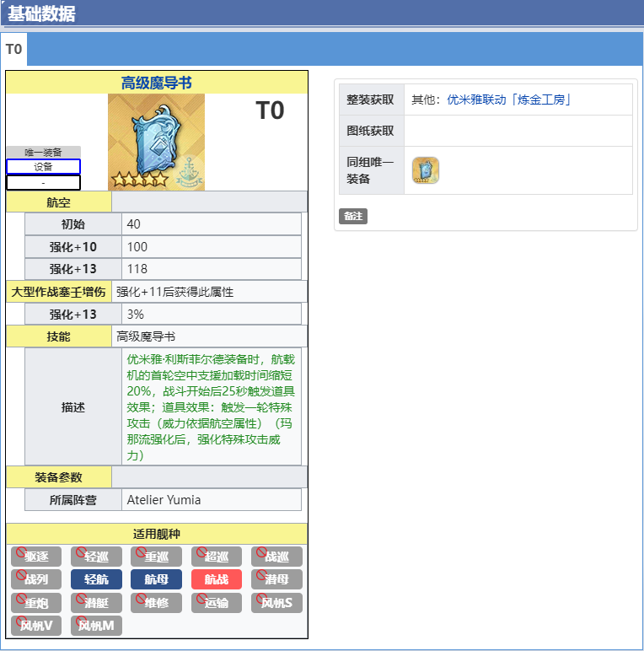Viewport: 644px width, 651px height.
Task: Click the 潜艇 ship type badge
Action: coord(96,603)
